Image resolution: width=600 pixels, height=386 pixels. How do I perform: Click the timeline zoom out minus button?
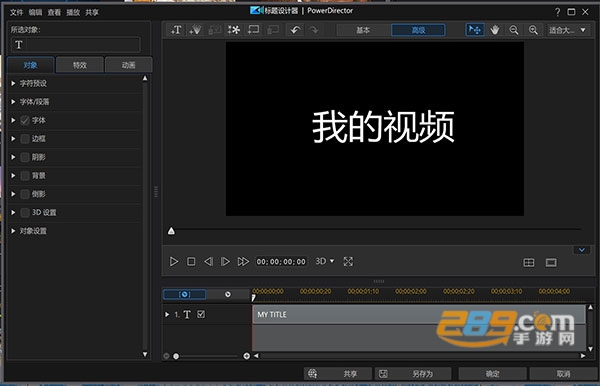166,356
